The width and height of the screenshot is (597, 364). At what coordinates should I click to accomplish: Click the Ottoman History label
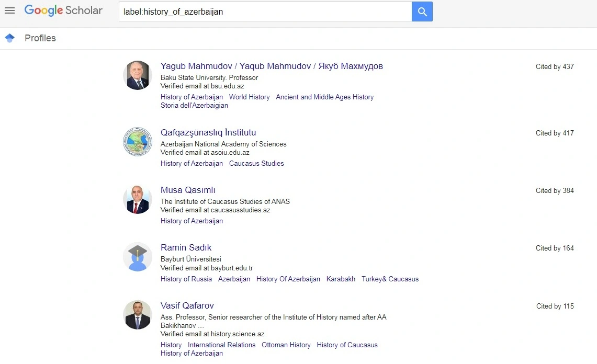coord(286,345)
